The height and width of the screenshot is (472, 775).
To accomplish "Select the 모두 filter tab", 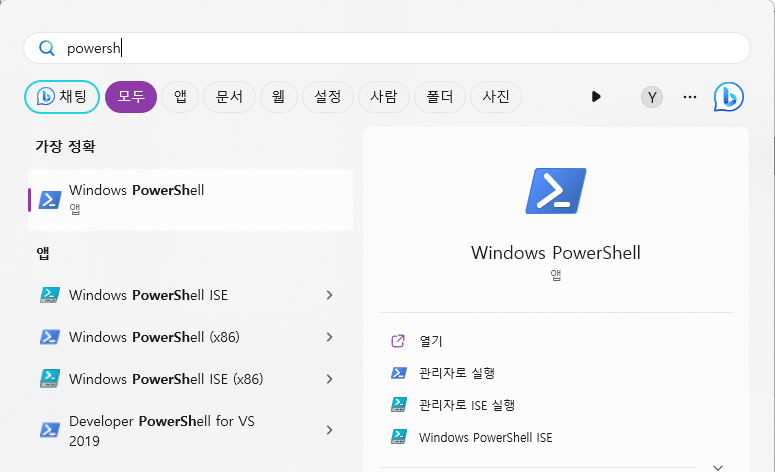I will 131,97.
